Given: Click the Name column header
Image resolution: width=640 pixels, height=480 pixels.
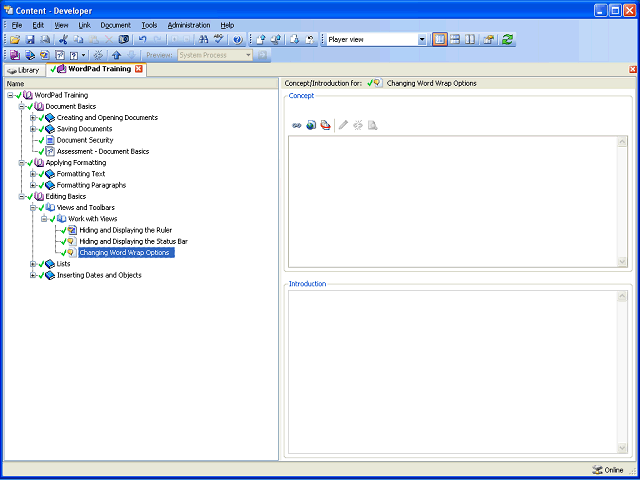Looking at the screenshot, I should [x=141, y=83].
